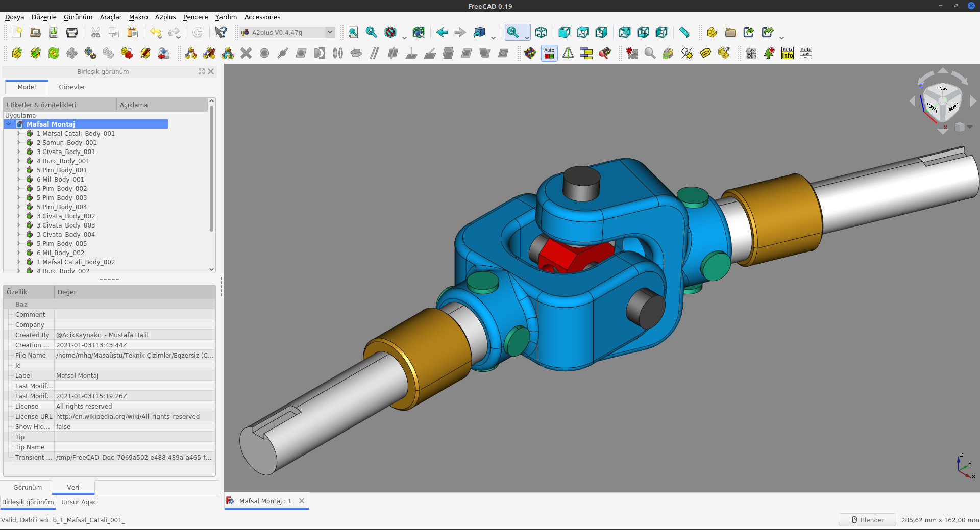Click the DOF label cubes icon
This screenshot has width=980, height=530.
[x=724, y=53]
